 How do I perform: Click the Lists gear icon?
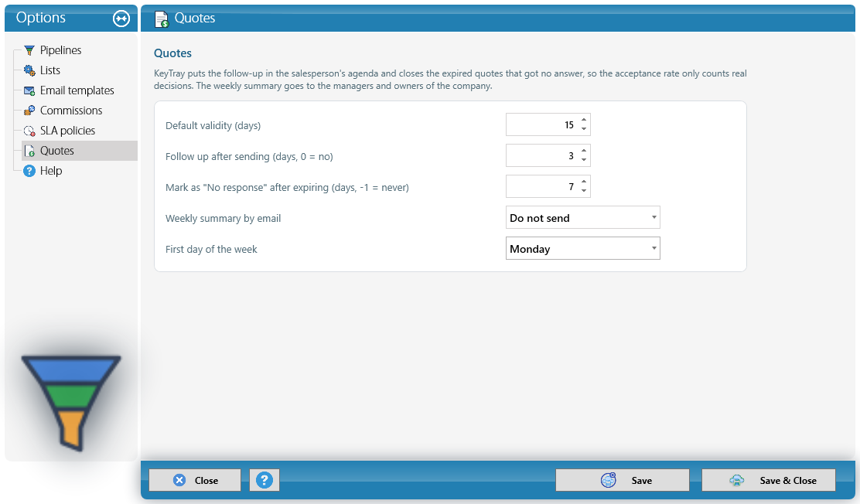pyautogui.click(x=29, y=70)
